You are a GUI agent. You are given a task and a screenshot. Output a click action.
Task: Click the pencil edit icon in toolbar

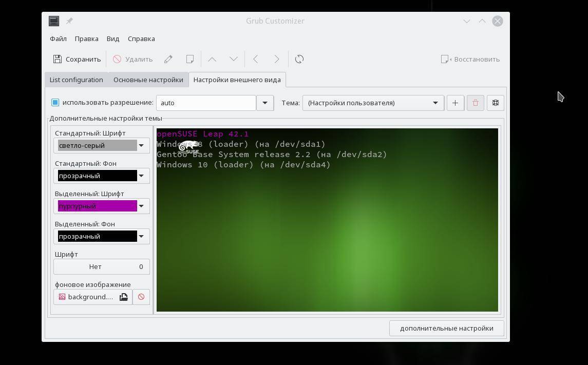pos(168,59)
